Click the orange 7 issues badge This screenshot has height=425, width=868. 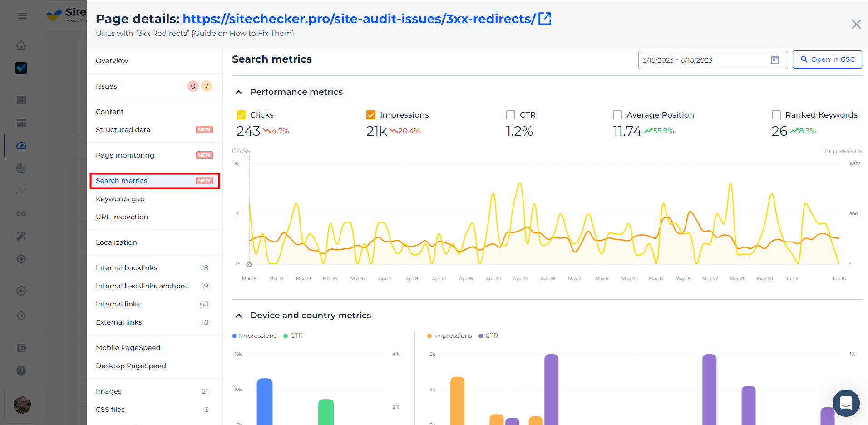point(207,86)
